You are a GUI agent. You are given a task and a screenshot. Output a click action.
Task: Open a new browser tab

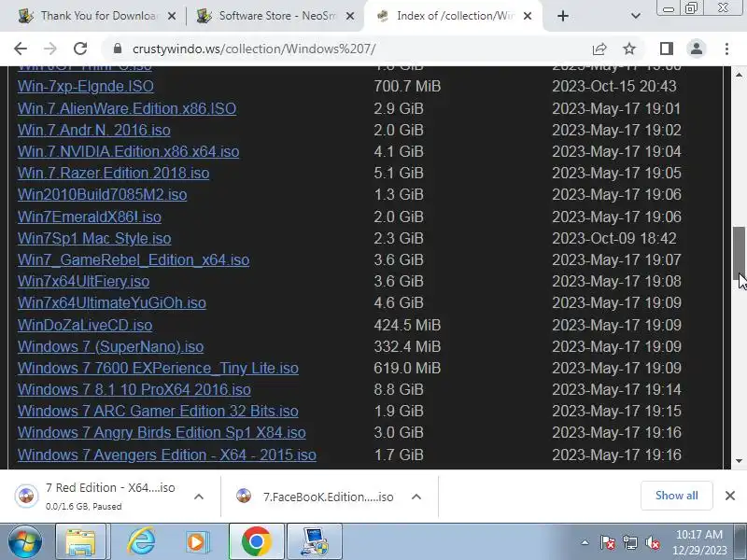coord(563,16)
